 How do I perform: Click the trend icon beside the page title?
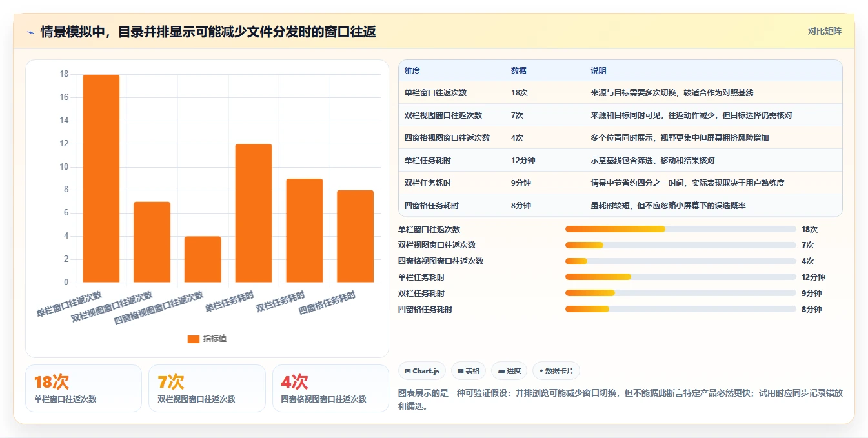30,32
